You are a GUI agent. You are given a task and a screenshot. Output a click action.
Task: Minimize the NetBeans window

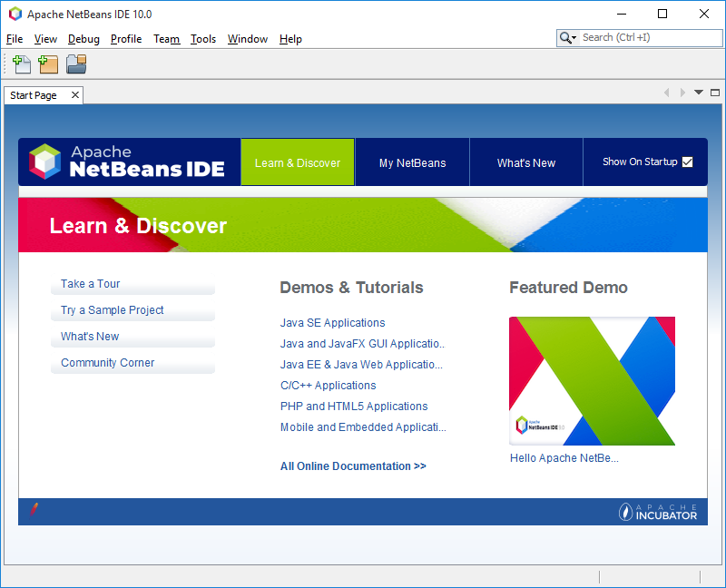[x=622, y=14]
